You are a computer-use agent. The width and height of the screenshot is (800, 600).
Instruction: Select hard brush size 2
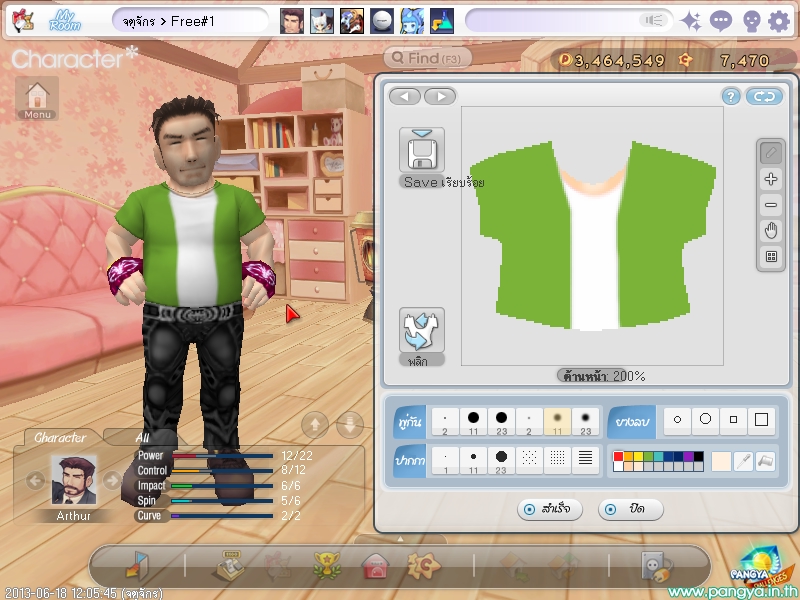[445, 422]
